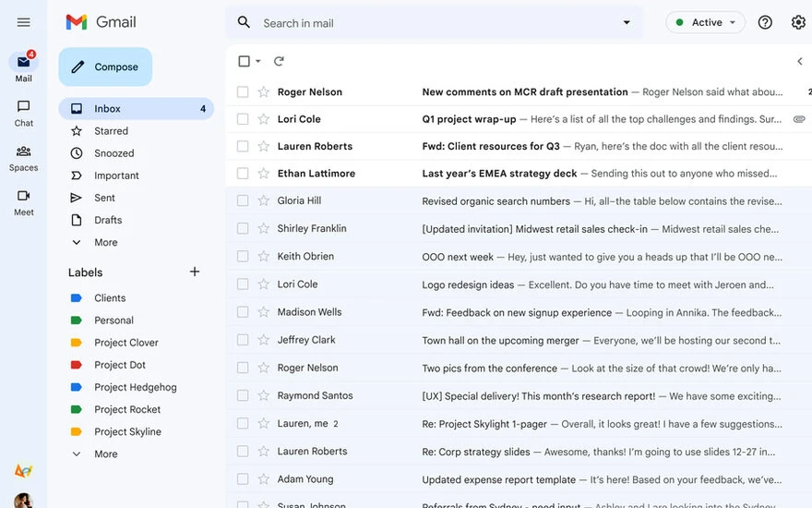Star the Madison Wells email

pos(264,312)
